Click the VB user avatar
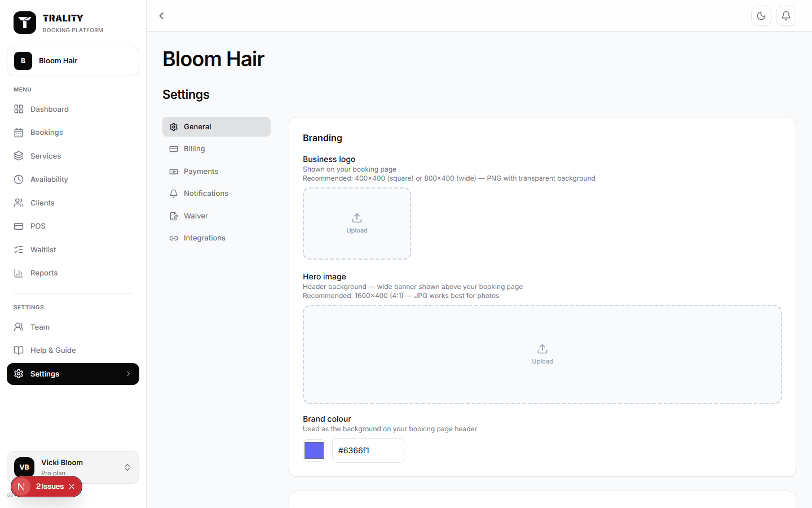This screenshot has width=812, height=508. pyautogui.click(x=24, y=467)
